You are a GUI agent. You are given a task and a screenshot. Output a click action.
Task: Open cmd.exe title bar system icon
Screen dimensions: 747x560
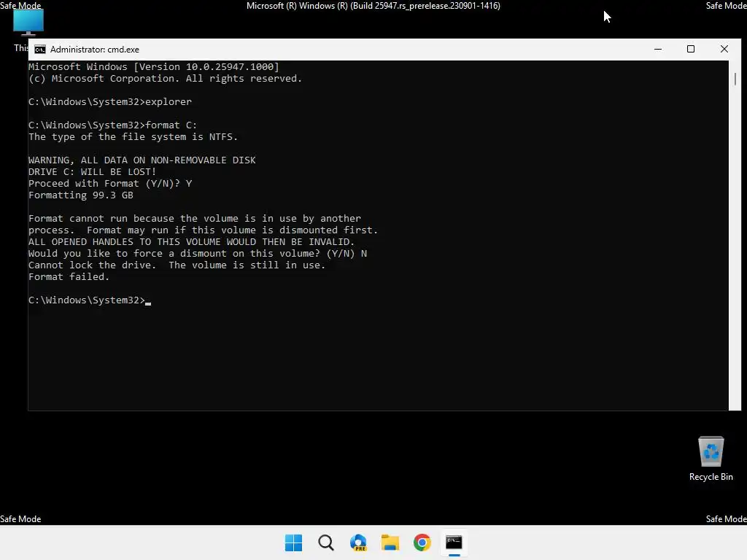click(40, 50)
